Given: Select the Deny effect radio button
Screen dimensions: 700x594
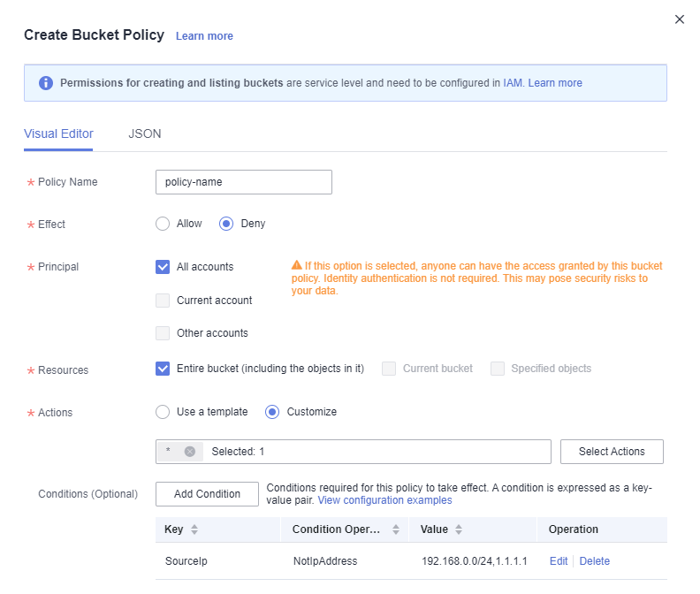Looking at the screenshot, I should [226, 224].
